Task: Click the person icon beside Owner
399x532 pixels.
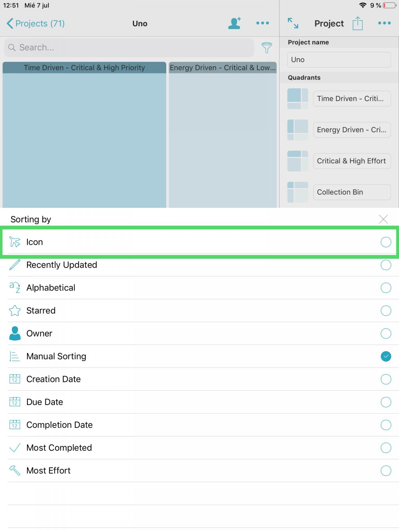Action: point(14,333)
